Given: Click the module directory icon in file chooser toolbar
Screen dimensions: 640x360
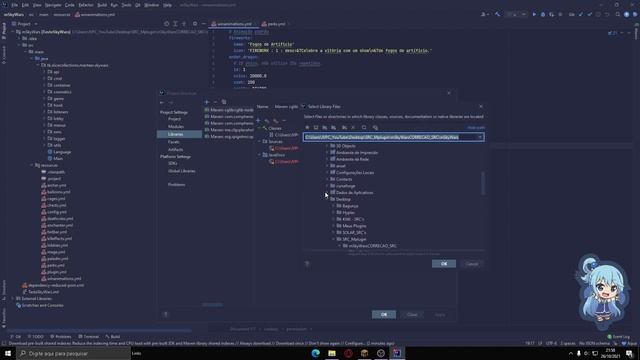Looking at the screenshot, I should [x=334, y=127].
